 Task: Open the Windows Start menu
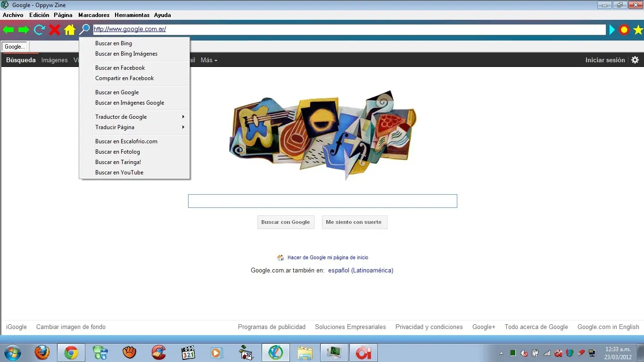tap(13, 353)
